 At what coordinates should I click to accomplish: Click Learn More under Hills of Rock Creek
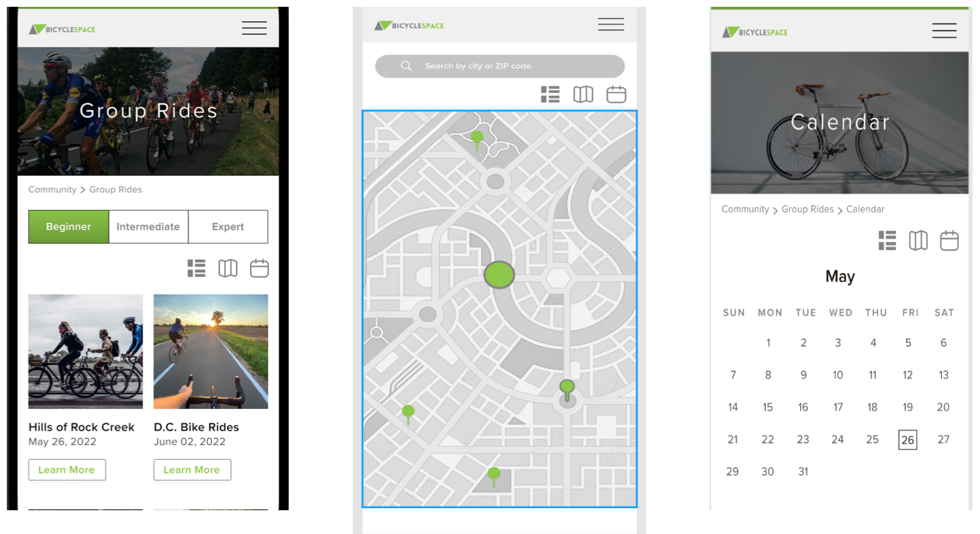tap(67, 469)
